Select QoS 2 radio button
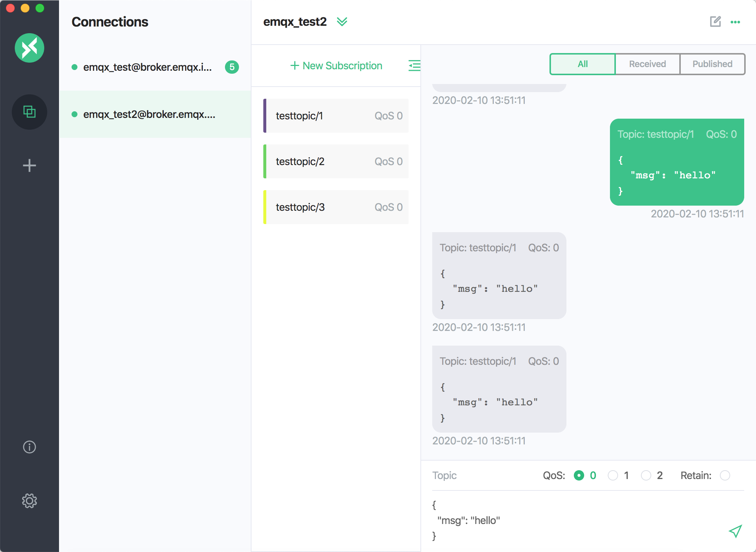This screenshot has height=552, width=756. point(646,475)
